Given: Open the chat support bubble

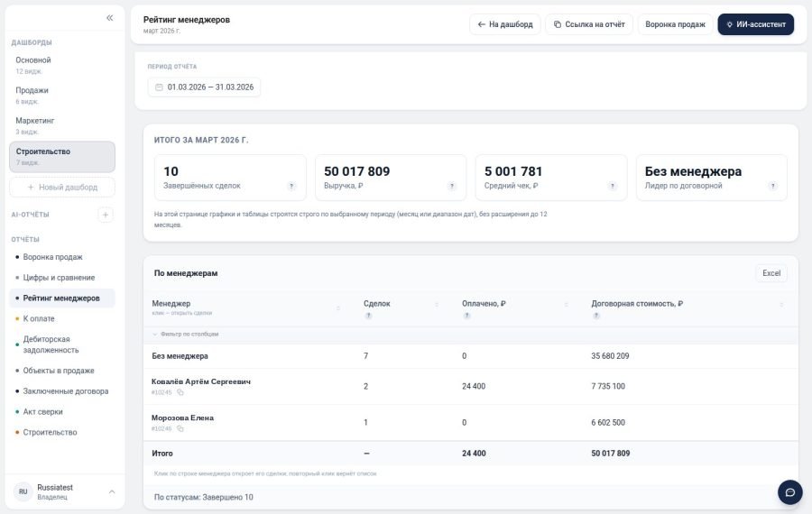Looking at the screenshot, I should click(x=789, y=492).
